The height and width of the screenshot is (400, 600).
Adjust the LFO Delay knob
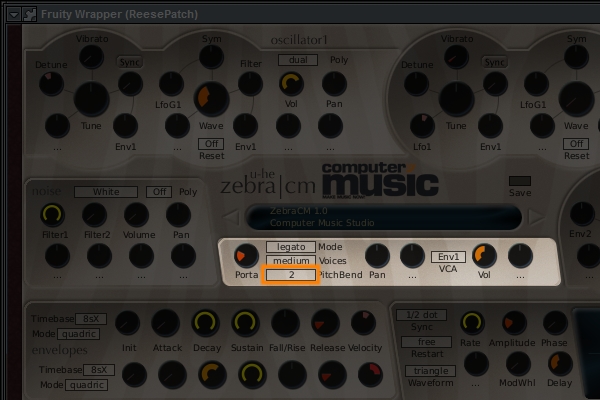tap(560, 364)
